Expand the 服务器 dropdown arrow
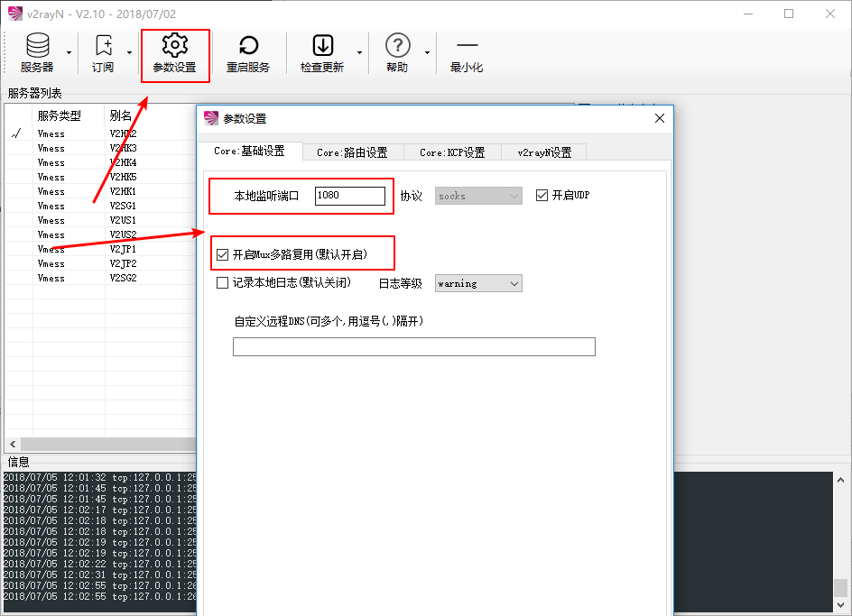The width and height of the screenshot is (852, 616). click(x=69, y=52)
